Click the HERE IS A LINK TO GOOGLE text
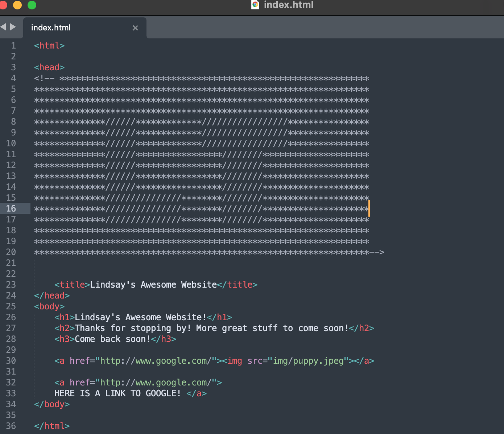The height and width of the screenshot is (434, 504). (117, 393)
